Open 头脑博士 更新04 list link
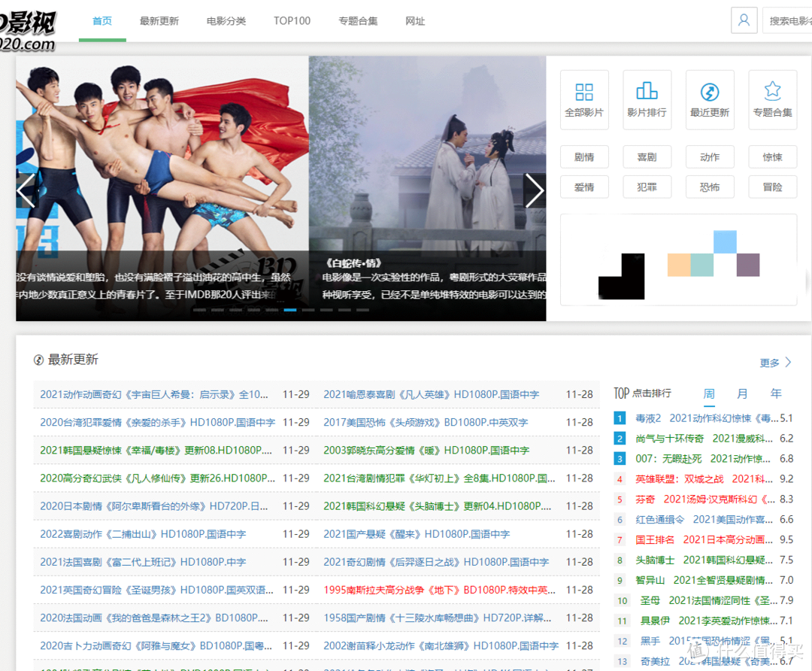Screen dimensions: 812x671 click(437, 507)
